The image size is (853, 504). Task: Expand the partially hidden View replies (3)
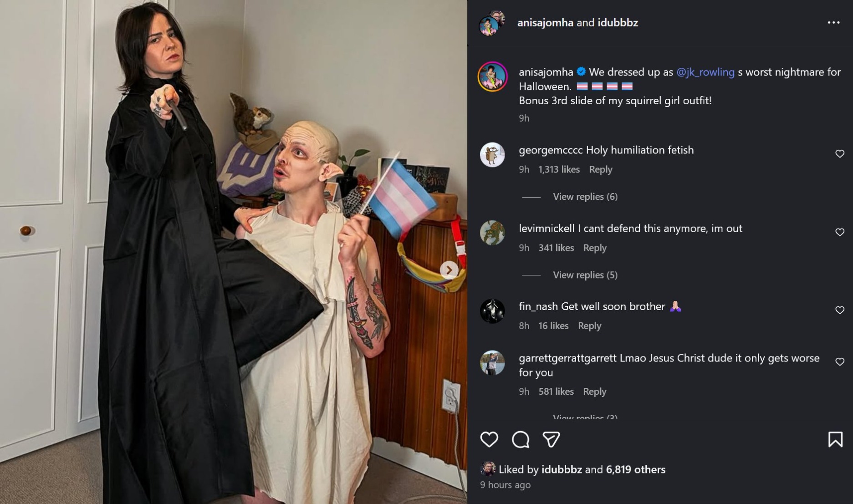point(585,417)
